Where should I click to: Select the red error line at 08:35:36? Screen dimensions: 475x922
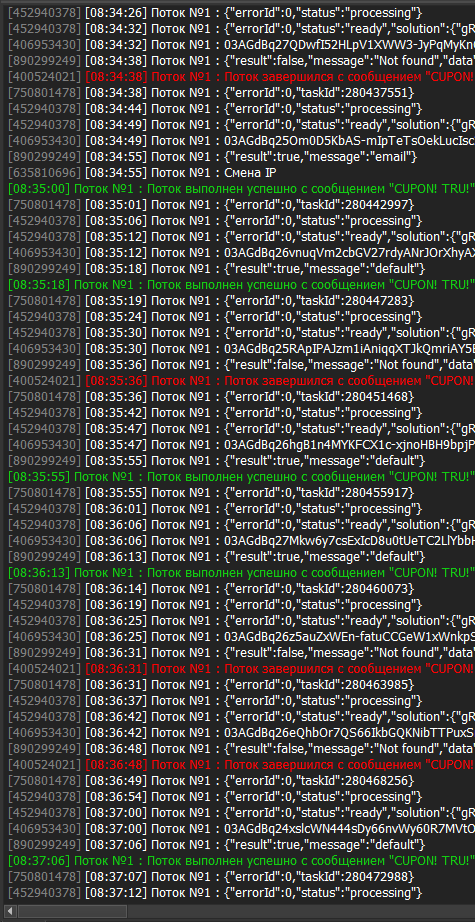tap(238, 380)
